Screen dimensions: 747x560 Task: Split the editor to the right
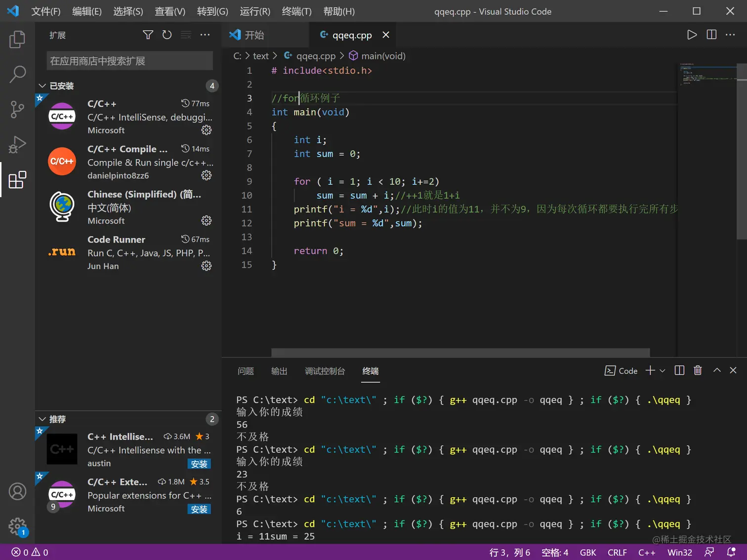point(711,35)
